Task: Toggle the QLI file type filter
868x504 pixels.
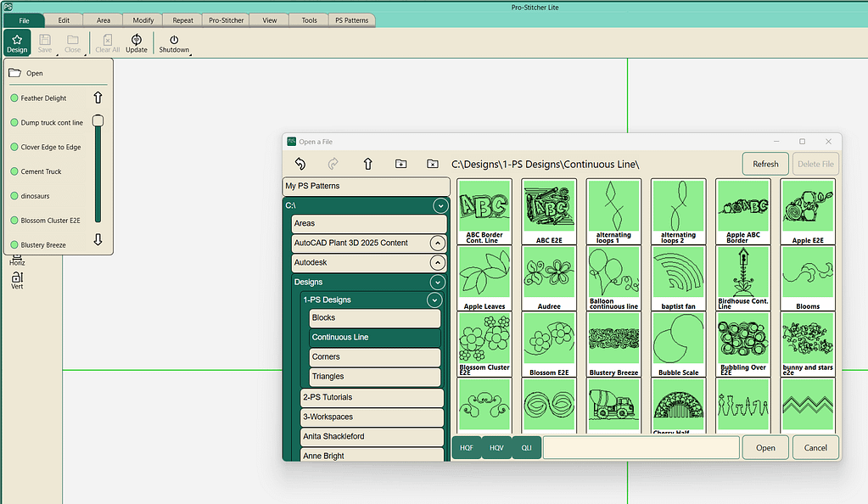Action: click(x=526, y=448)
